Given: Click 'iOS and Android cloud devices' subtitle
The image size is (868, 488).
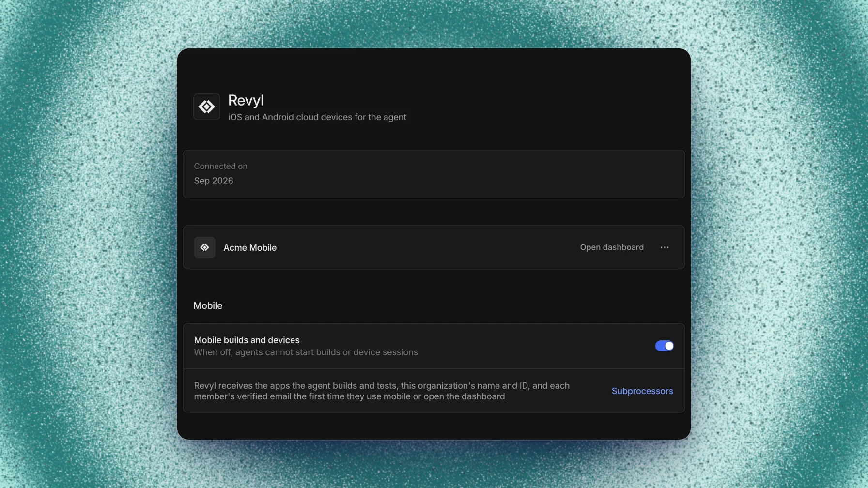Looking at the screenshot, I should pyautogui.click(x=317, y=117).
